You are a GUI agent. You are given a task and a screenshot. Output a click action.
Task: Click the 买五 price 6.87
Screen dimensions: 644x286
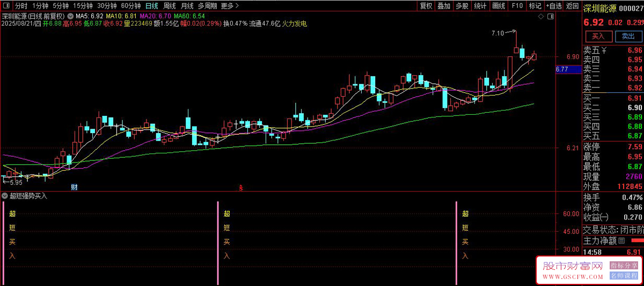[634, 136]
